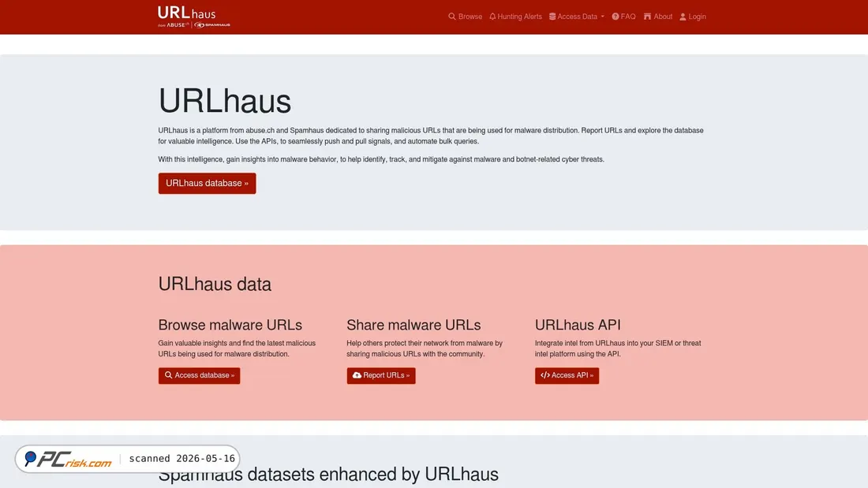Image resolution: width=868 pixels, height=488 pixels.
Task: Select the URLhaus data section heading
Action: coord(215,284)
